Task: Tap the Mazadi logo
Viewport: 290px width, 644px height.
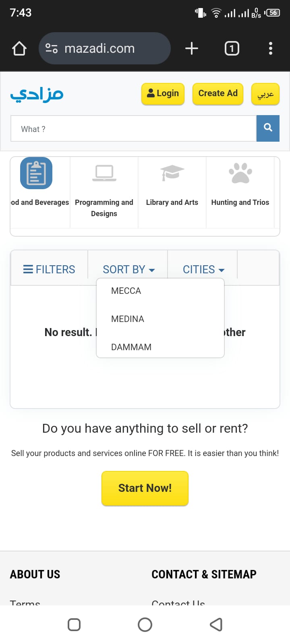Action: [37, 94]
